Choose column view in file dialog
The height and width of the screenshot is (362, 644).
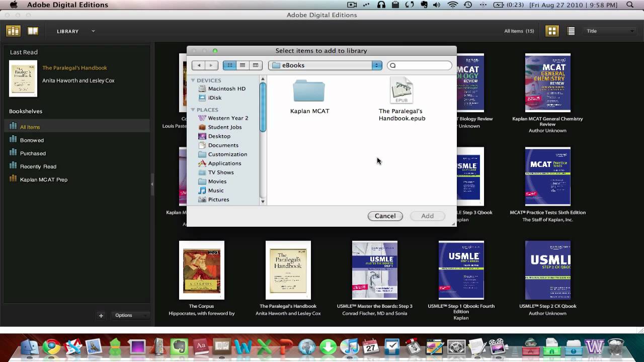[256, 65]
